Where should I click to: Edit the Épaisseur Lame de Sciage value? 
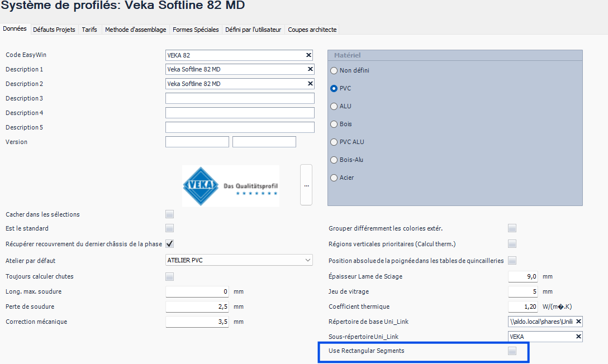tap(522, 276)
